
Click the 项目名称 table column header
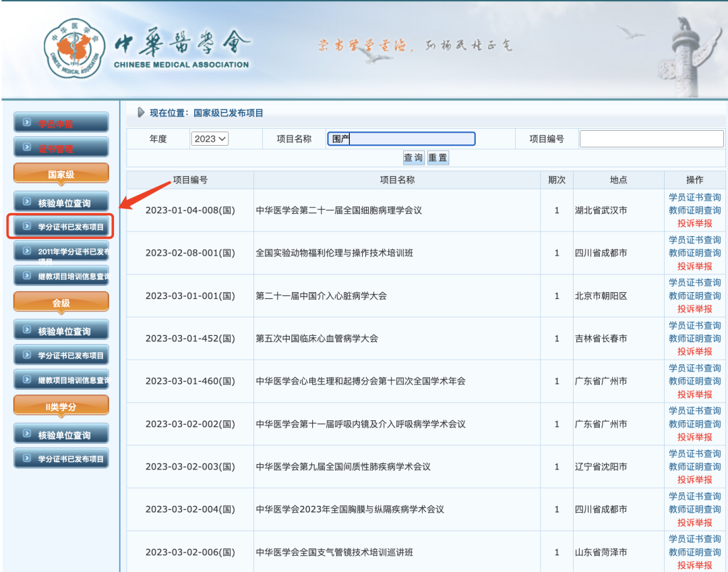pyautogui.click(x=397, y=180)
